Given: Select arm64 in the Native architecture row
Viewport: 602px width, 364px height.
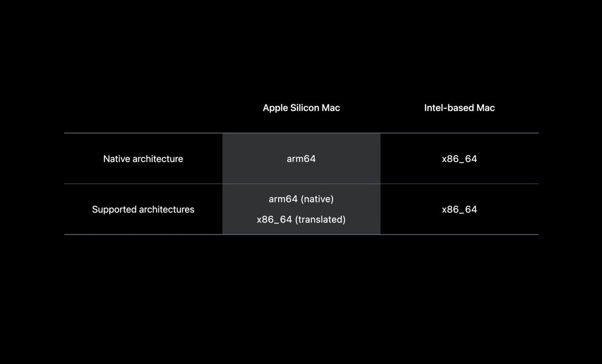Looking at the screenshot, I should coord(301,159).
